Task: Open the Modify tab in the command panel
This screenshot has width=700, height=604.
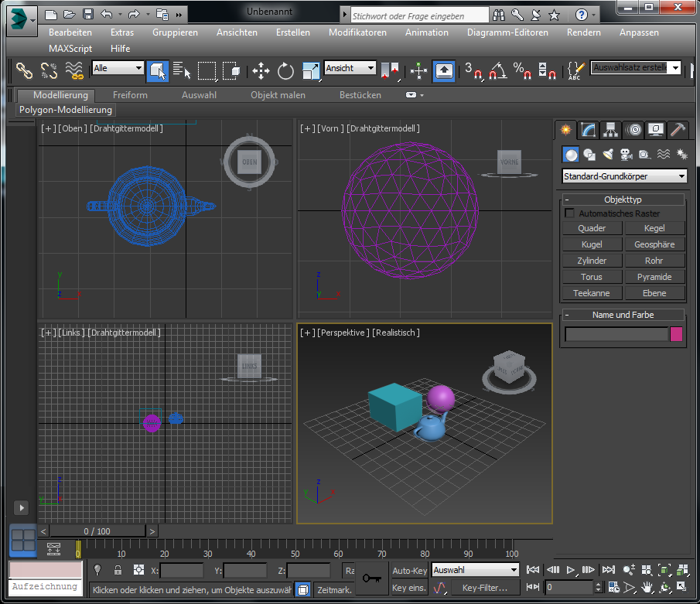Action: click(589, 130)
